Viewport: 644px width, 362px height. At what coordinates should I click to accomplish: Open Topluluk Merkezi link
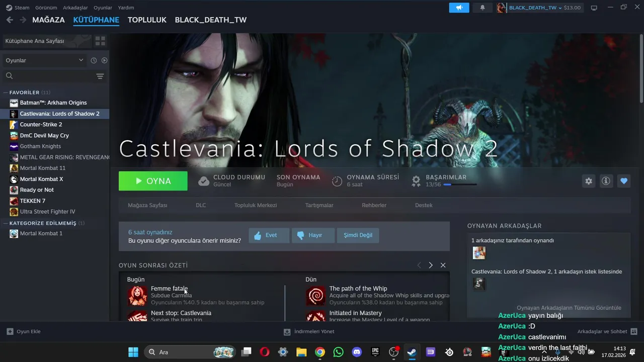256,205
